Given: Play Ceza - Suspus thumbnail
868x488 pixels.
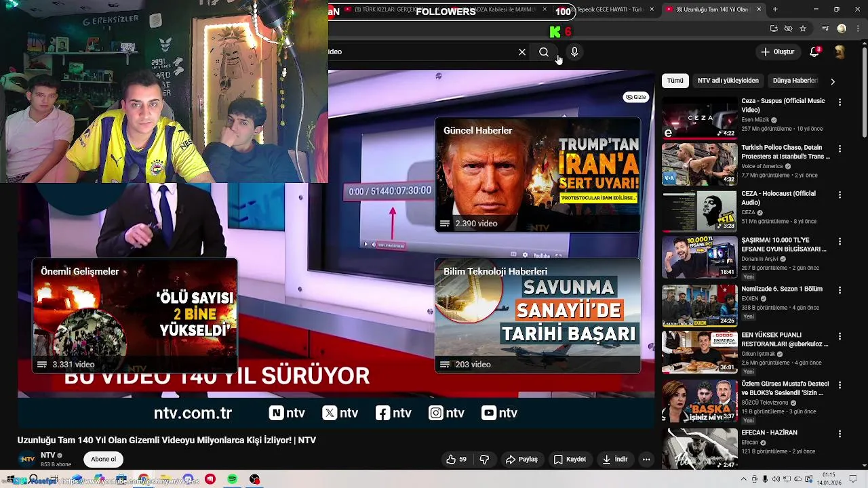Looking at the screenshot, I should coord(699,117).
